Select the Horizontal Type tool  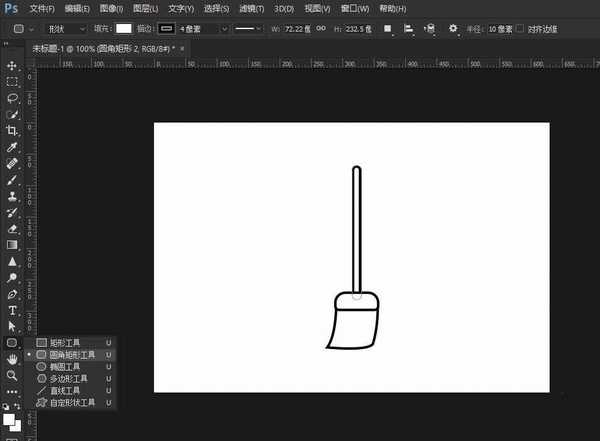(x=12, y=310)
